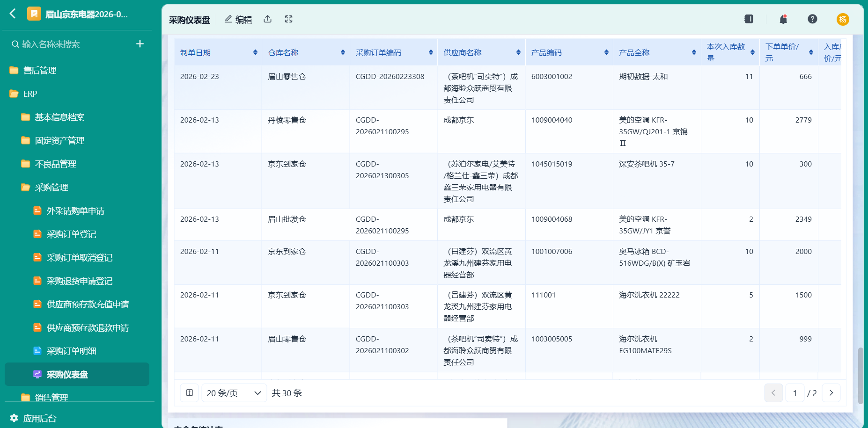This screenshot has width=868, height=428.
Task: Click the share/export icon in header
Action: [267, 19]
